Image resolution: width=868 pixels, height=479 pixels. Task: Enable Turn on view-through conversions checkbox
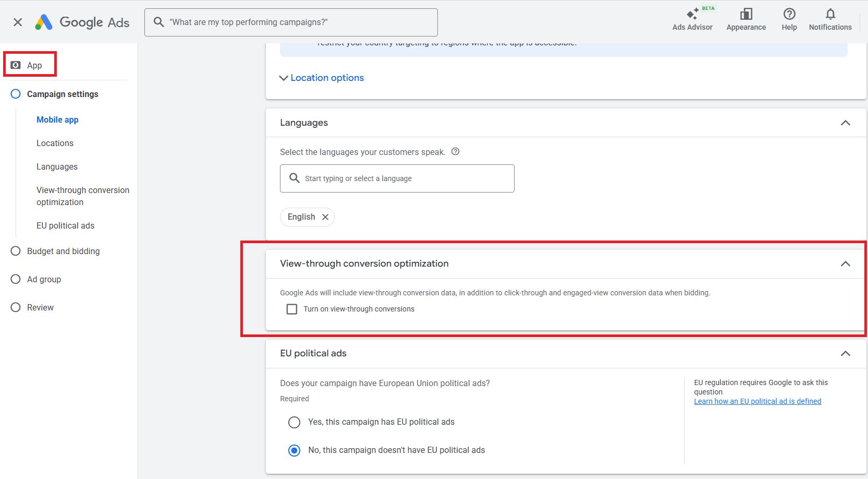[292, 309]
